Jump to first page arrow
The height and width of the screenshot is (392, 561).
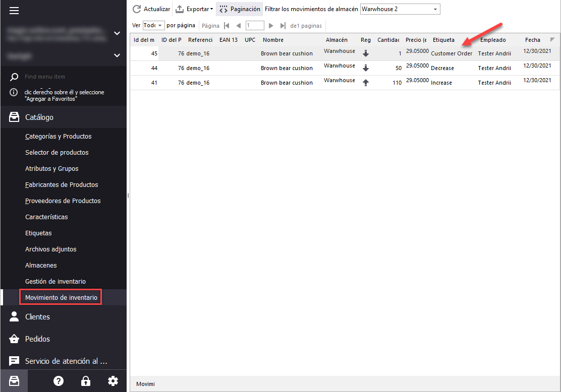227,26
